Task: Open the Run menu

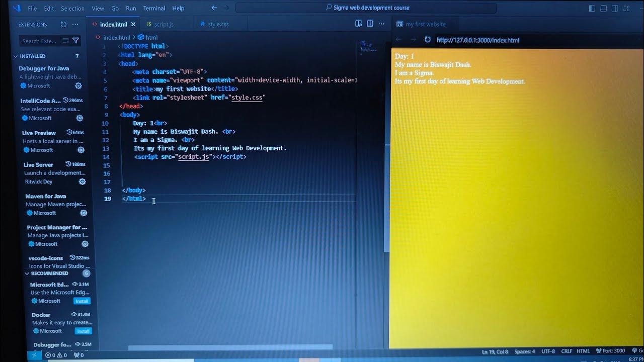Action: (131, 9)
